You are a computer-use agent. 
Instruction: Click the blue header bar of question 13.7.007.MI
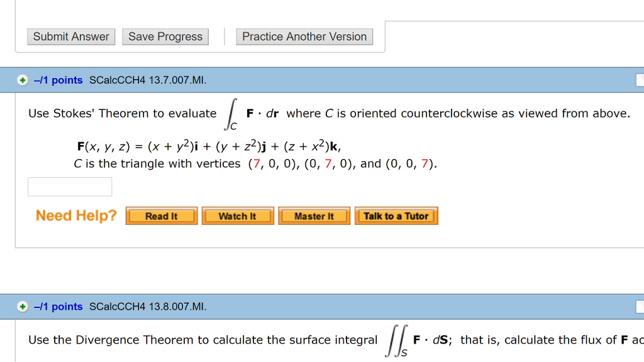(x=377, y=80)
